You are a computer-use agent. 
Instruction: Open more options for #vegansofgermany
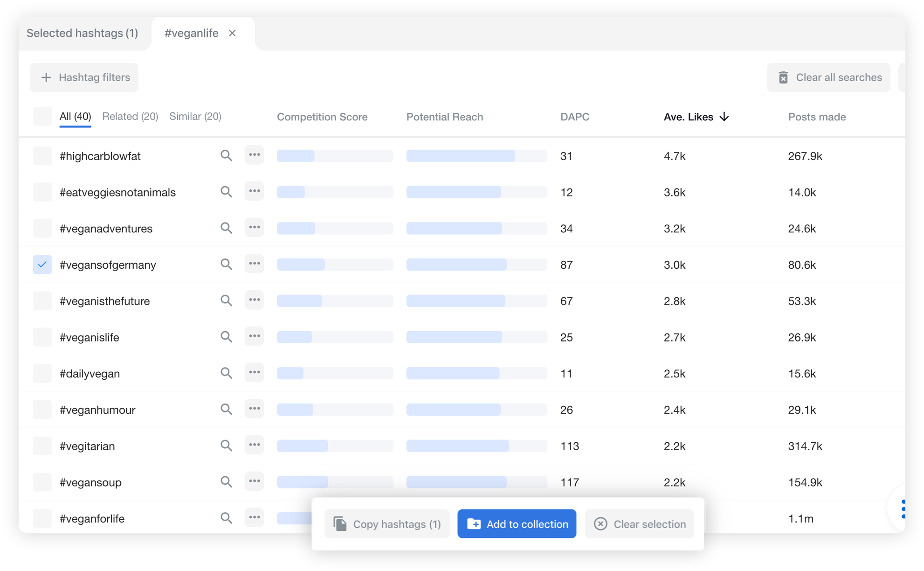(254, 264)
